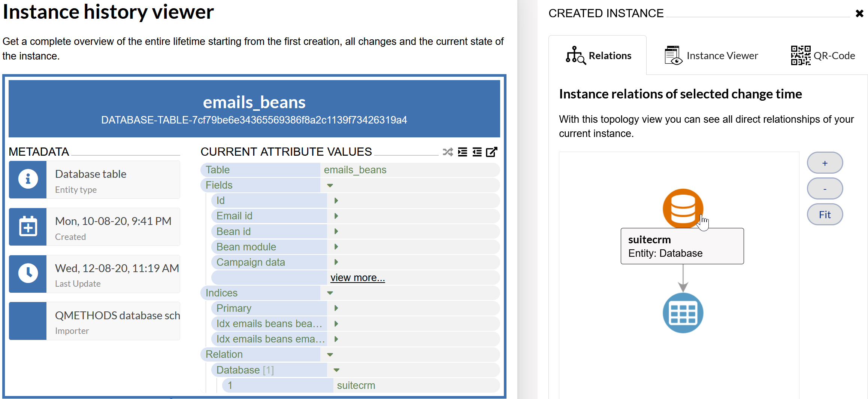The image size is (868, 399).
Task: Click the Indices attribute label
Action: point(221,293)
